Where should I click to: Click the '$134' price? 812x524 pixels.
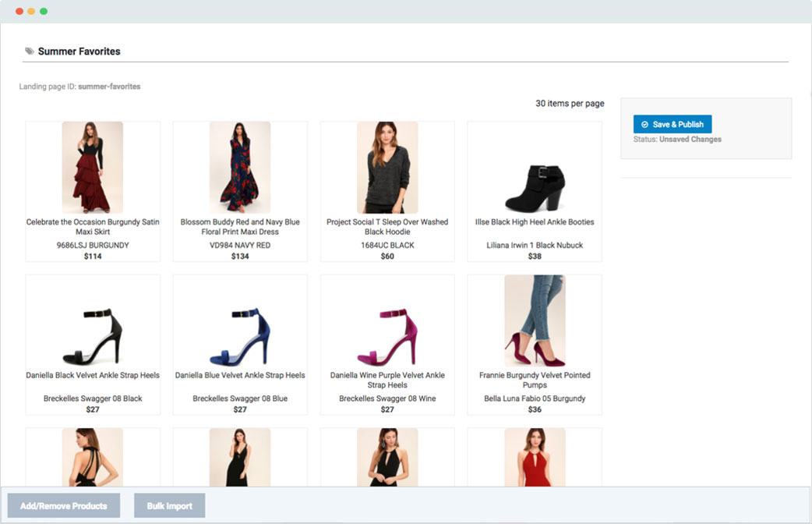(240, 256)
